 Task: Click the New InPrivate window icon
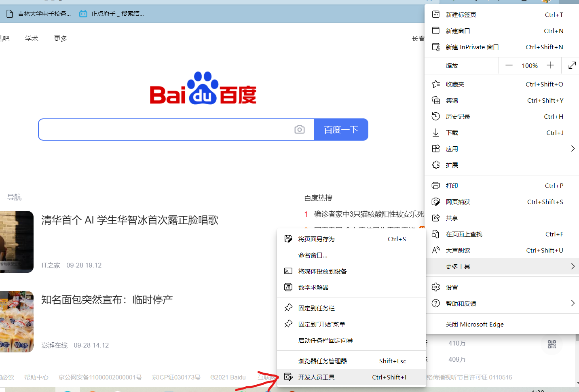[x=436, y=47]
